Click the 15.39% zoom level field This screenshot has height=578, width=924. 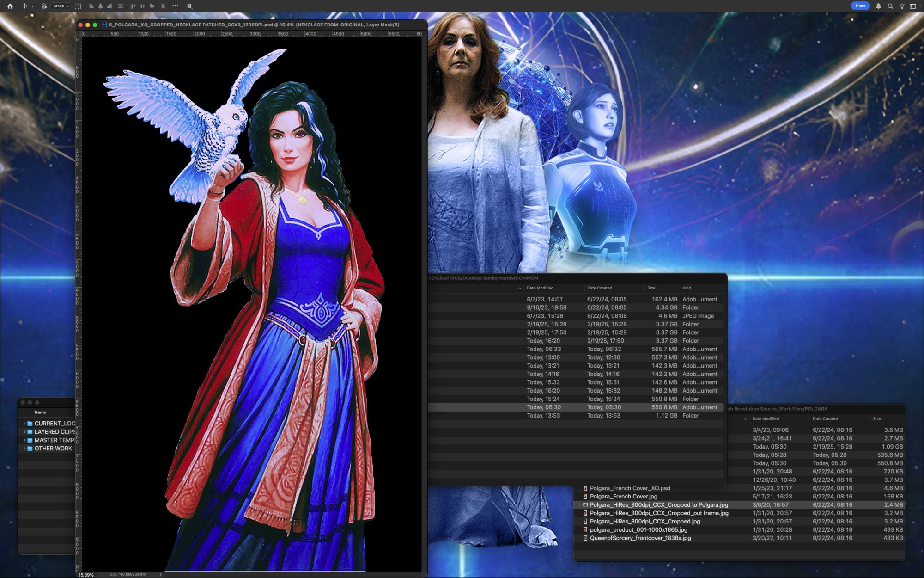click(86, 575)
